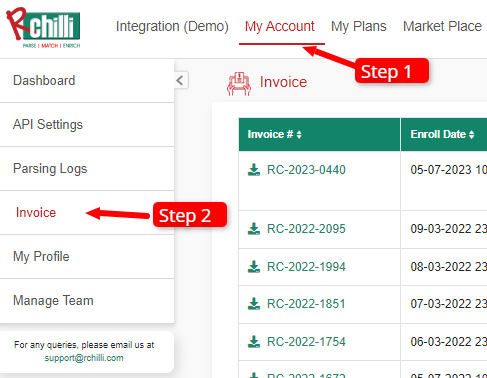Click the RChilli logo

(x=43, y=28)
